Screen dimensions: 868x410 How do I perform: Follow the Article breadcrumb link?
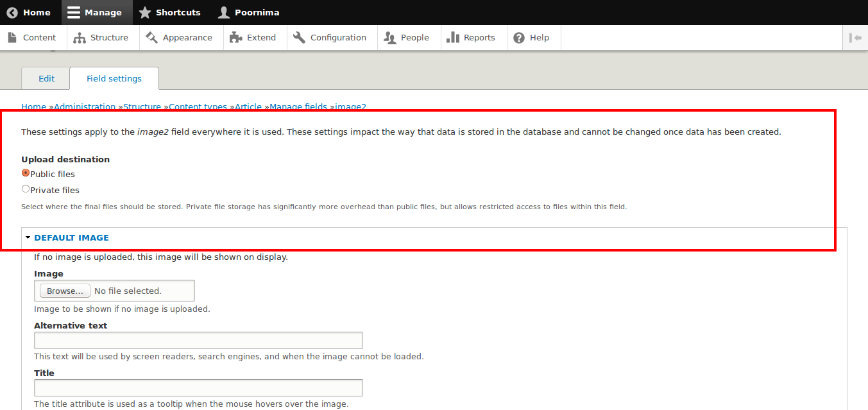(248, 107)
